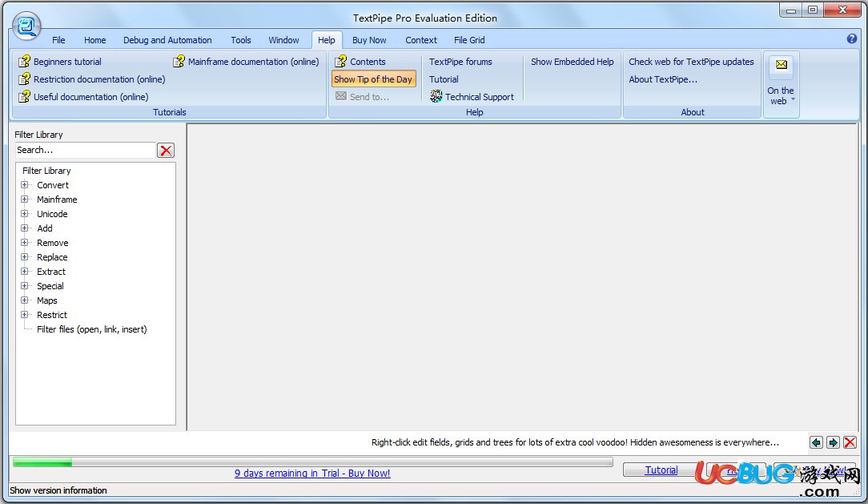
Task: Open the On the web dropdown
Action: point(781,84)
